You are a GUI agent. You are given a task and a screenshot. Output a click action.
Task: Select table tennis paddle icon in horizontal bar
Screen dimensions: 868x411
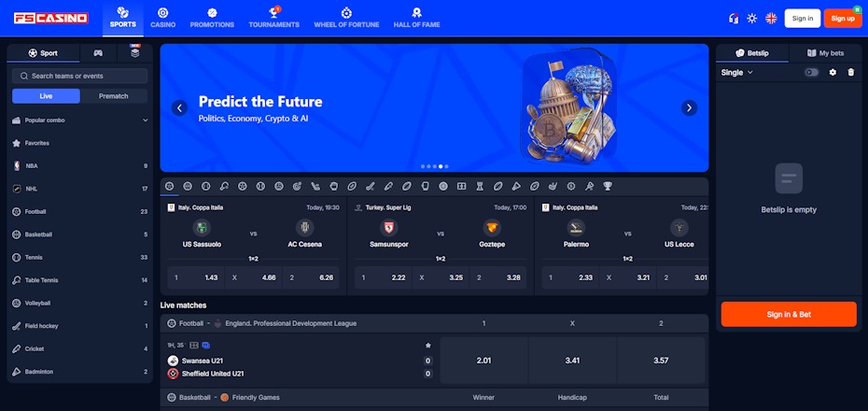pos(224,186)
